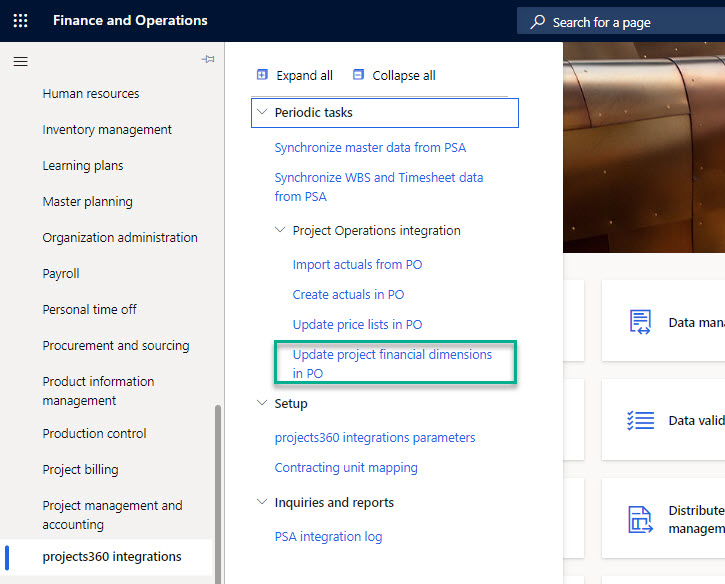Viewport: 725px width, 584px height.
Task: Click the navigation pane scrollbar
Action: 218,494
